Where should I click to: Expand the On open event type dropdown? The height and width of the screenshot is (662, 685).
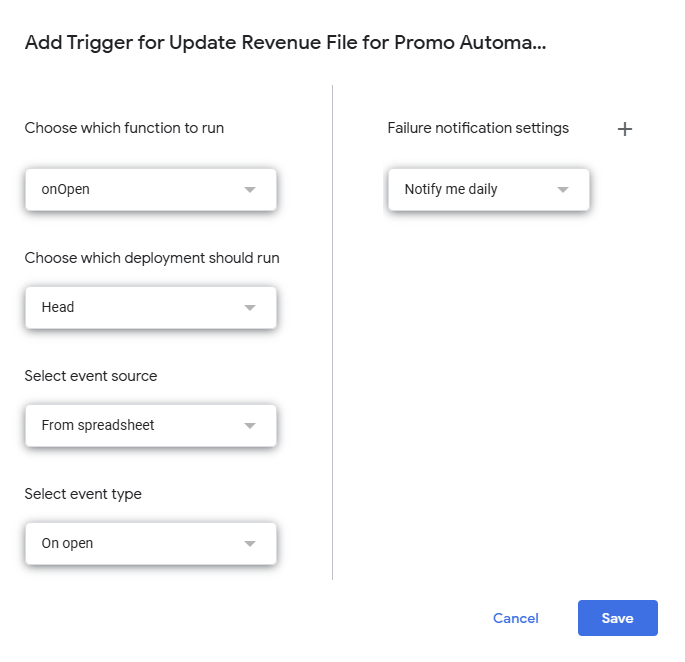point(150,544)
